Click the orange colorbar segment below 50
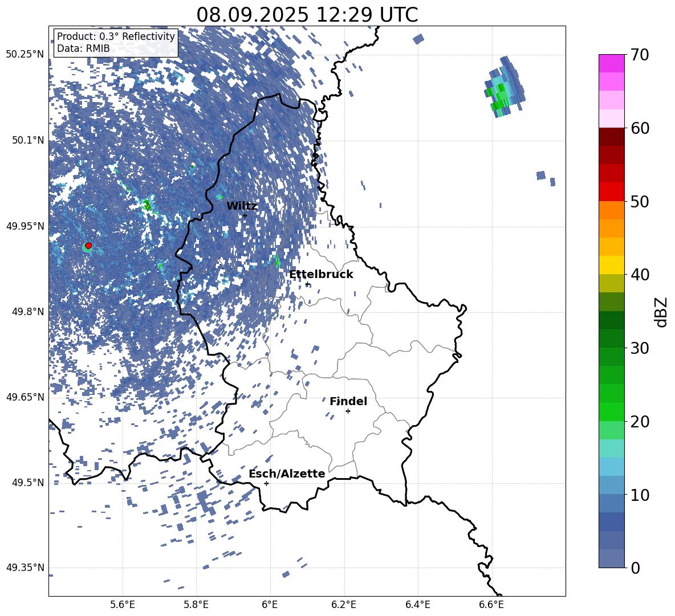 pos(611,210)
